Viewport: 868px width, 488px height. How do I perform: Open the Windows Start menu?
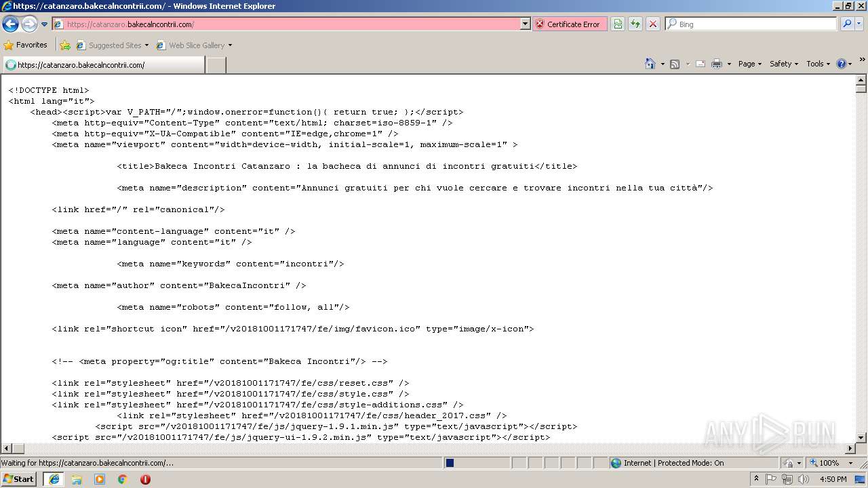18,479
